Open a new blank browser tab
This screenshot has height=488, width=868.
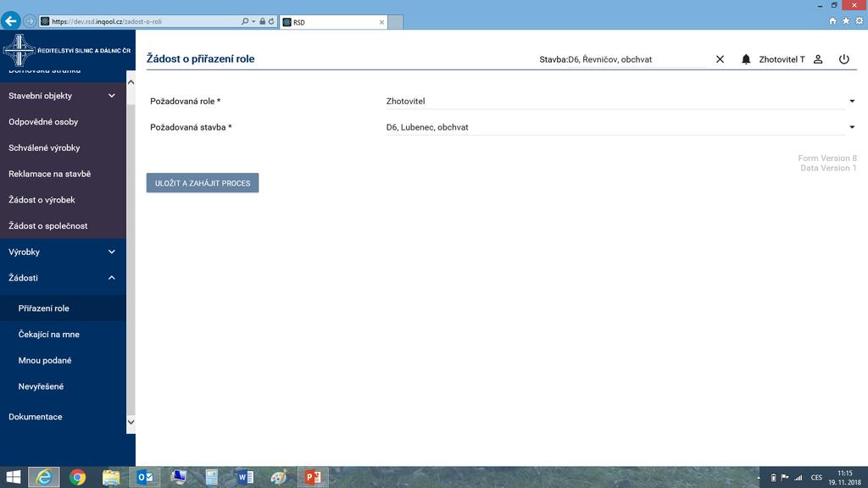tap(395, 22)
